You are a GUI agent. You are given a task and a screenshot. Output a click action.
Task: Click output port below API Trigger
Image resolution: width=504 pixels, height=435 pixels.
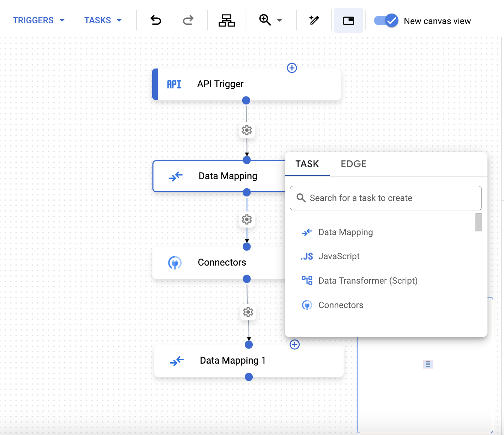[x=246, y=100]
